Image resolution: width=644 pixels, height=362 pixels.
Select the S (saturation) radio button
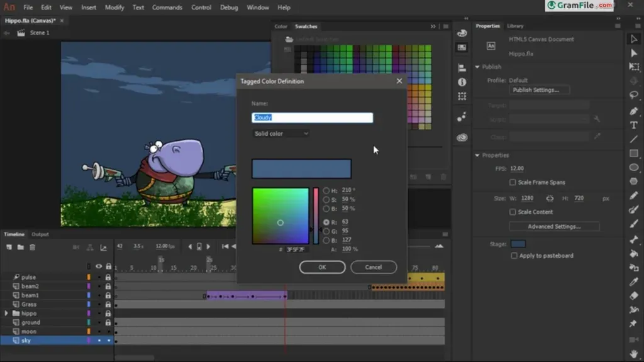(x=326, y=199)
